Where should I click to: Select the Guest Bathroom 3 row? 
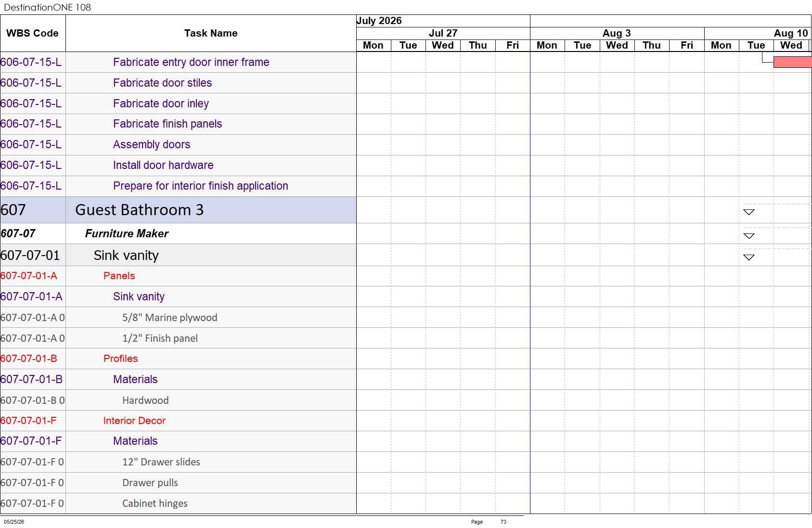178,210
